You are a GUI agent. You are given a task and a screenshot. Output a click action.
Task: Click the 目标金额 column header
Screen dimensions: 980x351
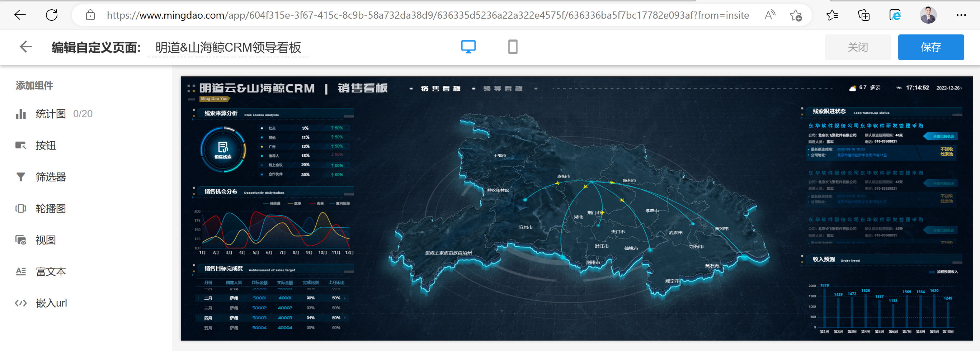259,283
